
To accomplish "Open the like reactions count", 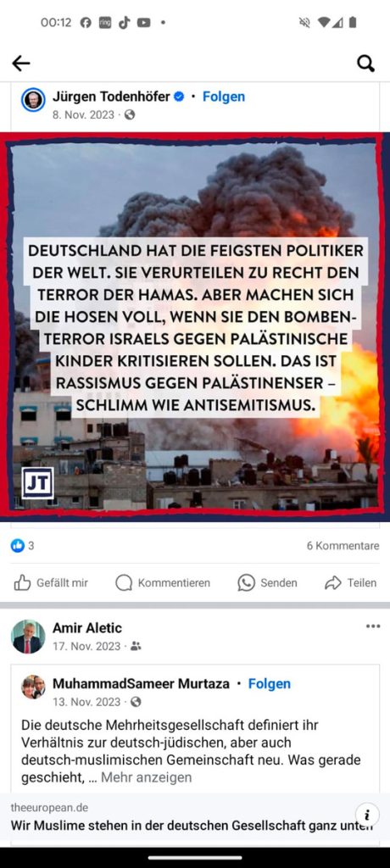I will point(23,546).
